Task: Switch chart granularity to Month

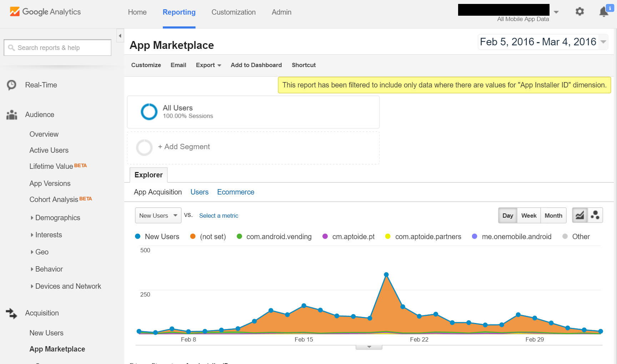Action: [x=553, y=216]
